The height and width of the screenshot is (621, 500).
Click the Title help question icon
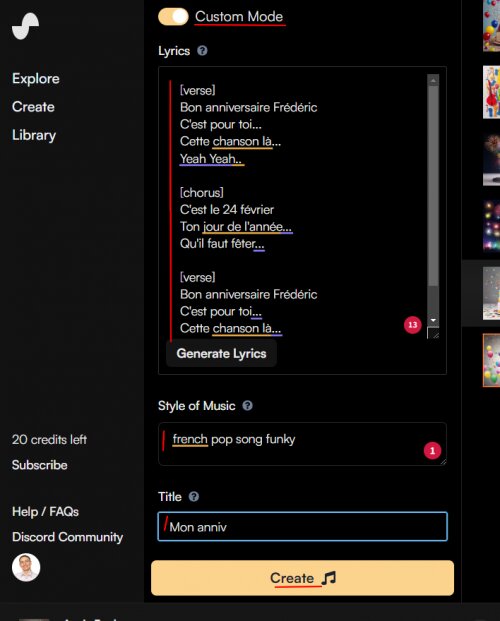(194, 497)
